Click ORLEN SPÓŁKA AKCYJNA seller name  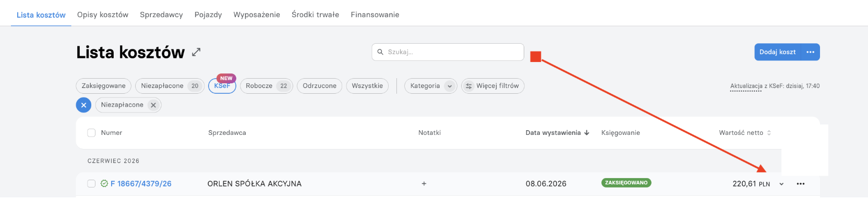(255, 184)
